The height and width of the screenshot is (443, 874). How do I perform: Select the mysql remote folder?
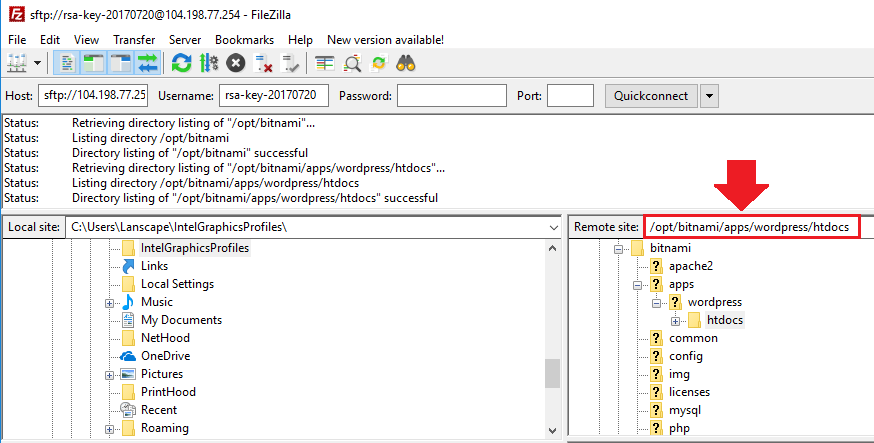pos(685,410)
